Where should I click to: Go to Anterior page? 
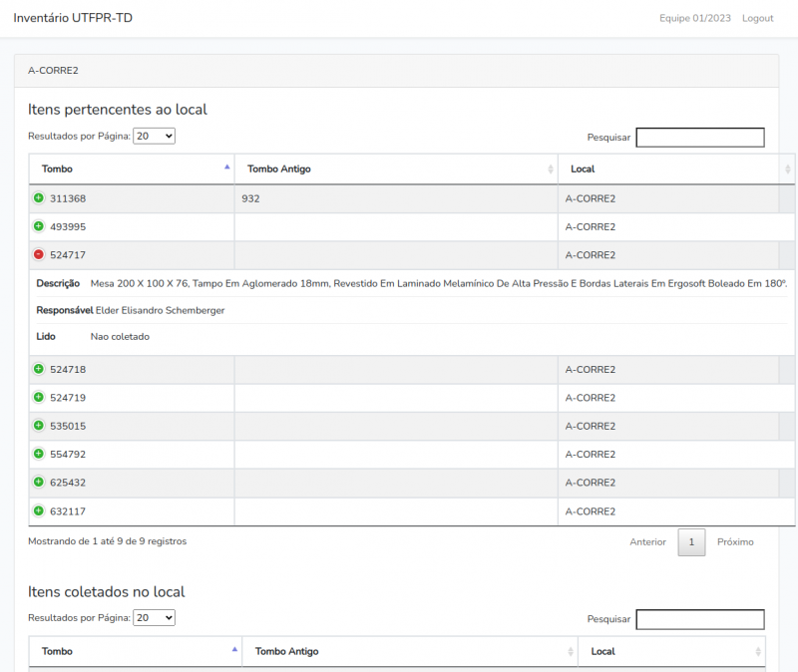tap(647, 542)
